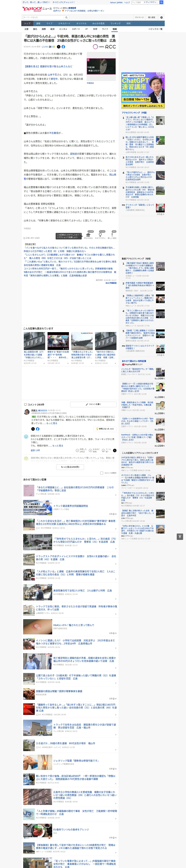Expand 西尾元 comment via もっと見る
This screenshot has width=186, height=868.
click(52, 423)
